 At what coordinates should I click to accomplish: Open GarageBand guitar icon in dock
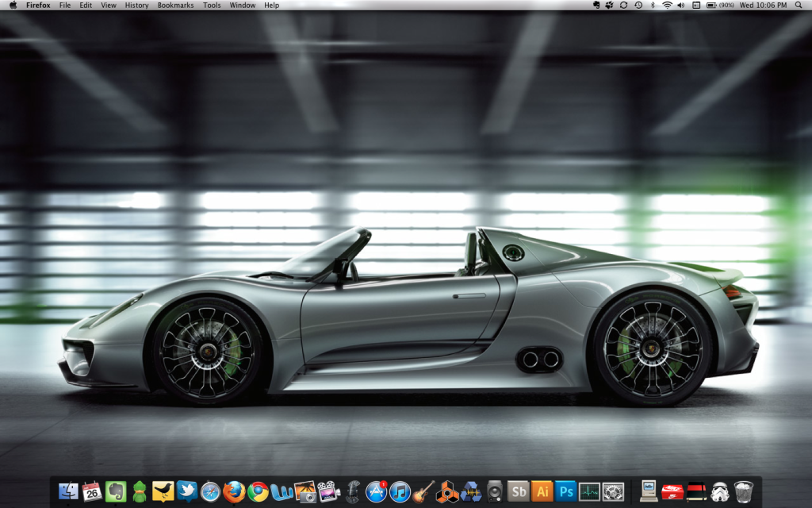[x=423, y=491]
